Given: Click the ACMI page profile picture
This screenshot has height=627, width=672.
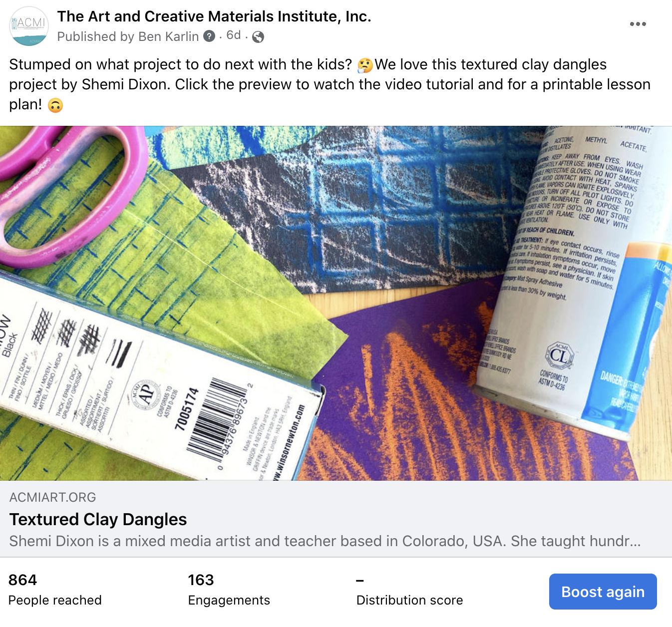Looking at the screenshot, I should click(29, 26).
